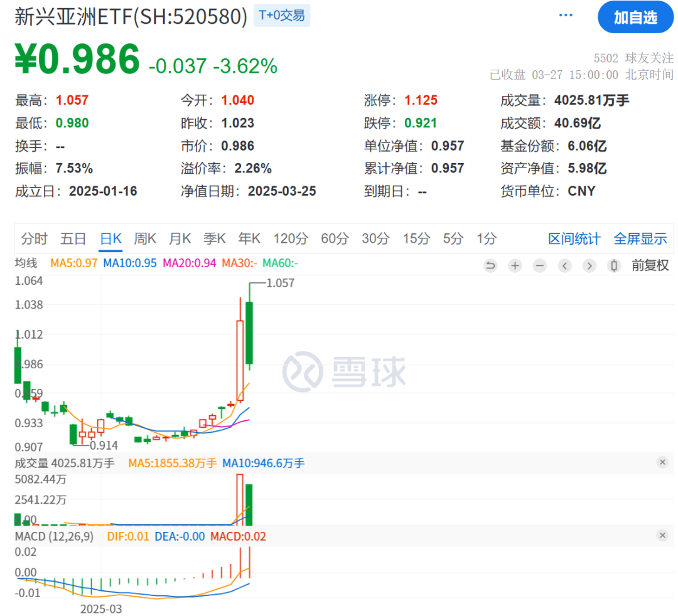Switch to the 120分 interval tab
The height and width of the screenshot is (616, 678).
point(291,238)
